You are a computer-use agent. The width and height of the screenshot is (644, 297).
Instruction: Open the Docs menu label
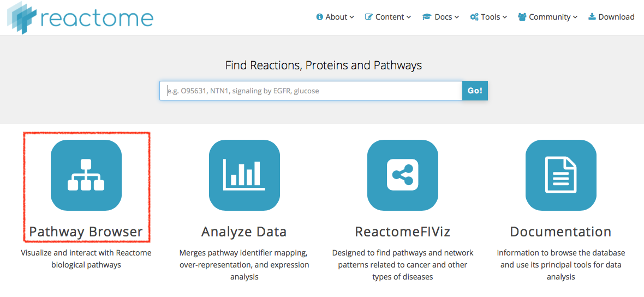pos(444,17)
